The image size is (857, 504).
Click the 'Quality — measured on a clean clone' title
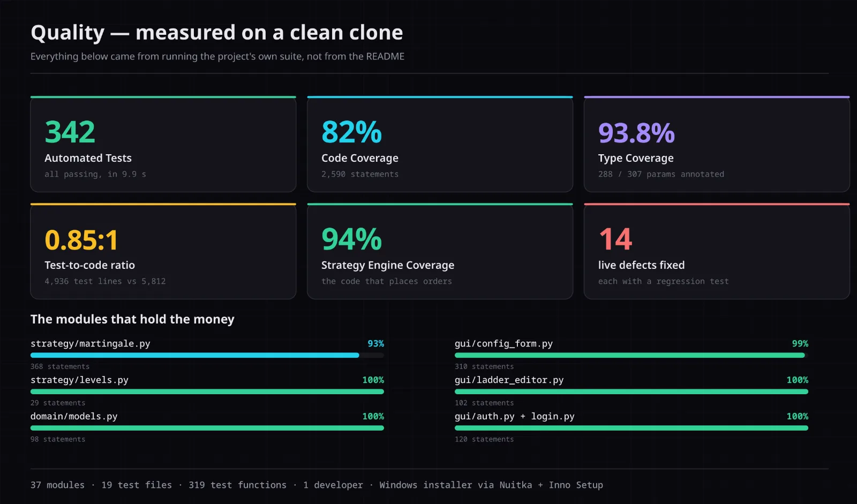pos(217,33)
